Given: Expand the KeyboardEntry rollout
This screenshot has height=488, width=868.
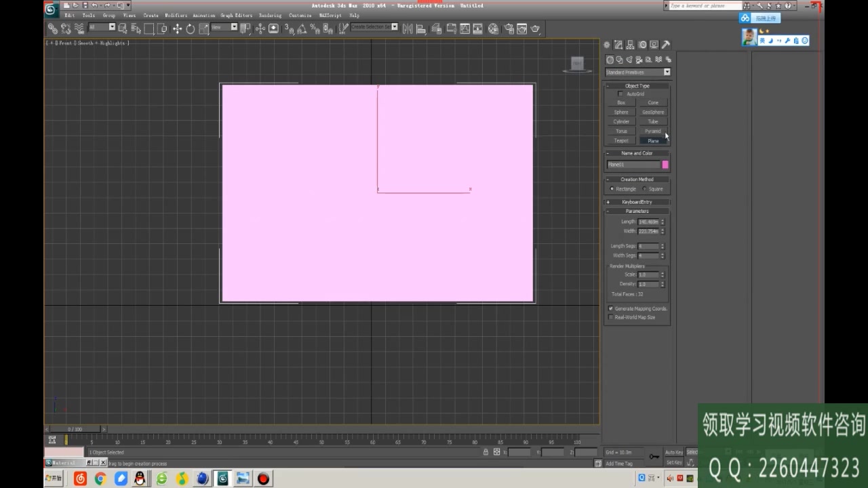Looking at the screenshot, I should point(637,202).
